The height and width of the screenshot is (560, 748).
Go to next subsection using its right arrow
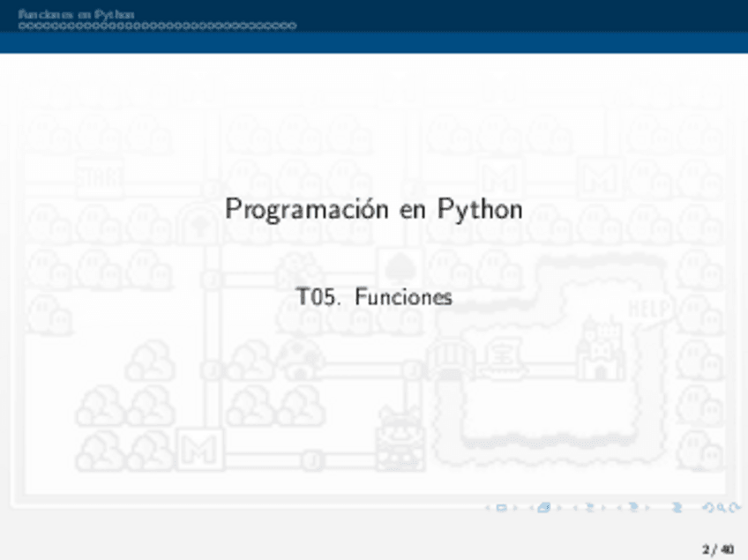point(602,507)
